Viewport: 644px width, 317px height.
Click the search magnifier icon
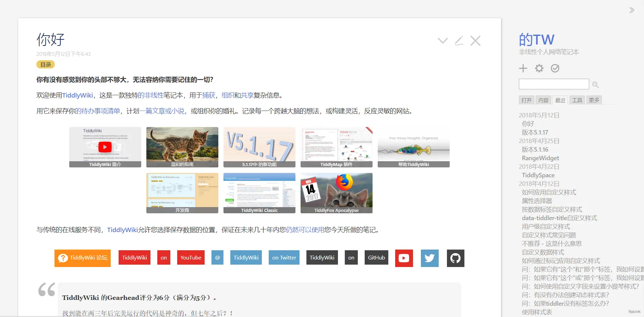point(595,85)
